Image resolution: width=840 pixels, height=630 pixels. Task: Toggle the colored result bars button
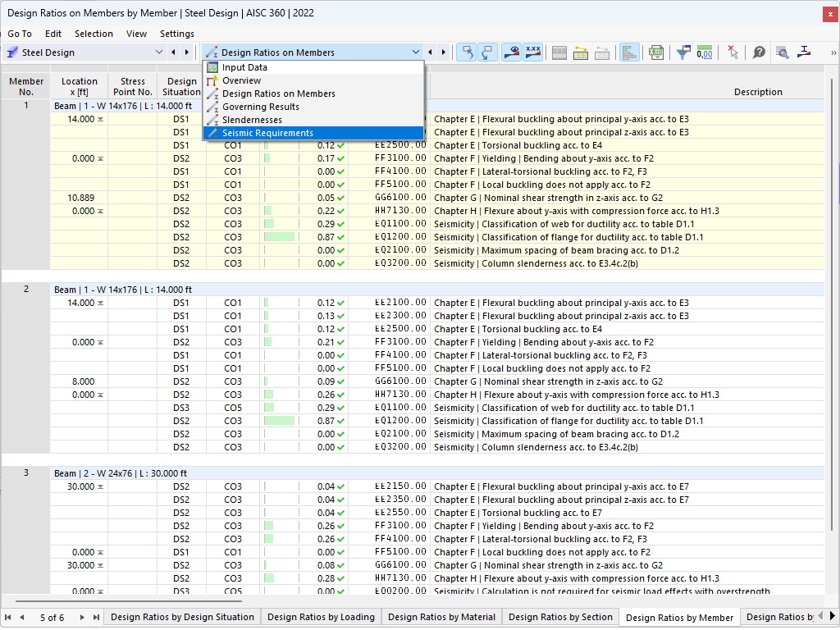coord(629,52)
